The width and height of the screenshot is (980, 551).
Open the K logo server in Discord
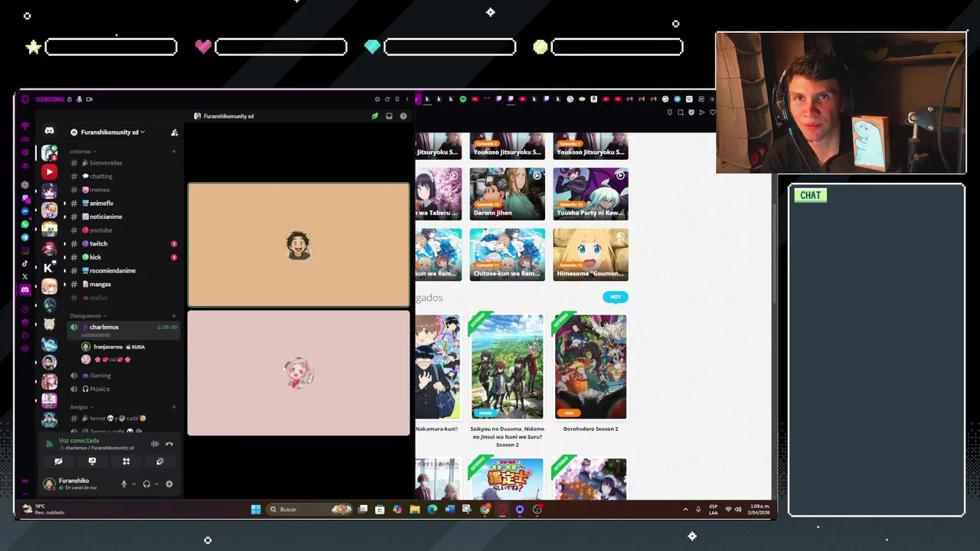point(49,267)
